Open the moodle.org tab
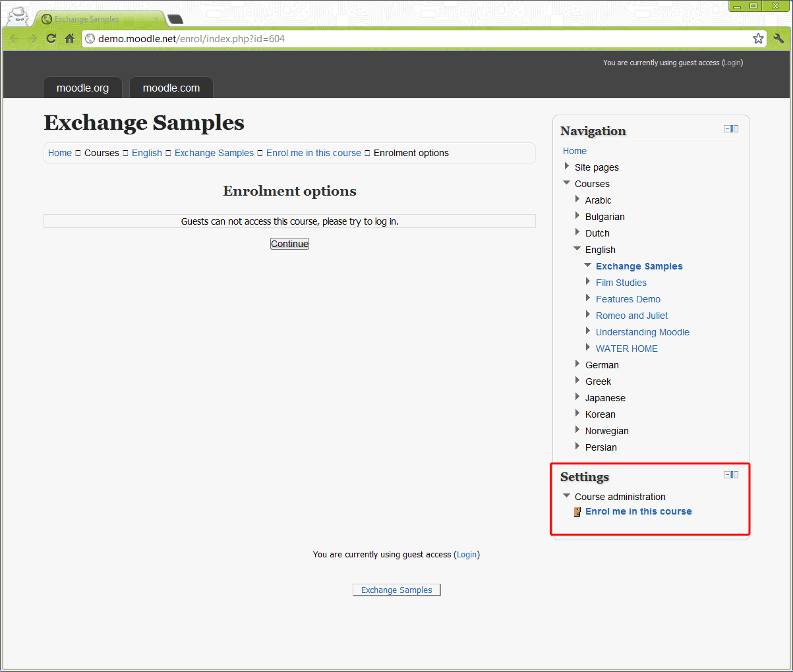This screenshot has width=793, height=672. pos(82,88)
